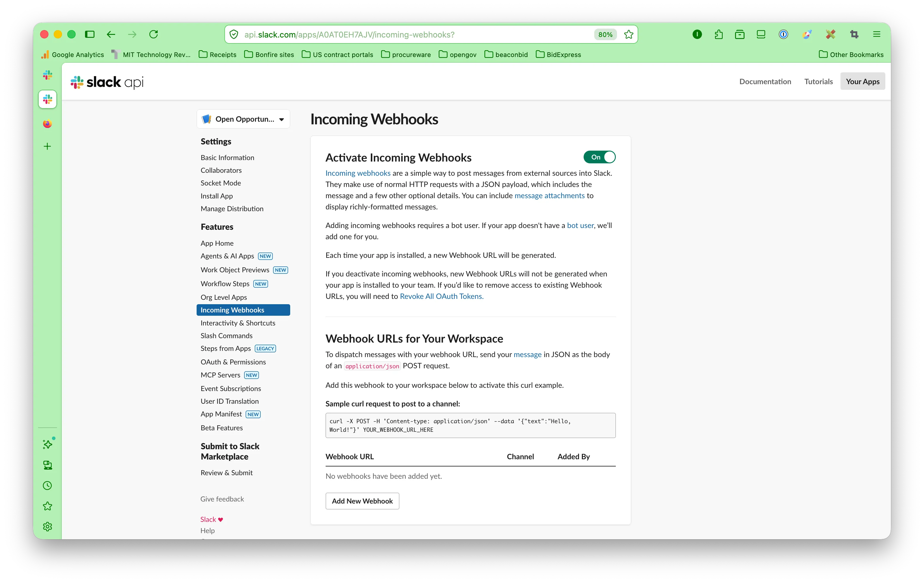Open the Slack tab in vertical sidebar top
The width and height of the screenshot is (924, 583).
coord(48,75)
